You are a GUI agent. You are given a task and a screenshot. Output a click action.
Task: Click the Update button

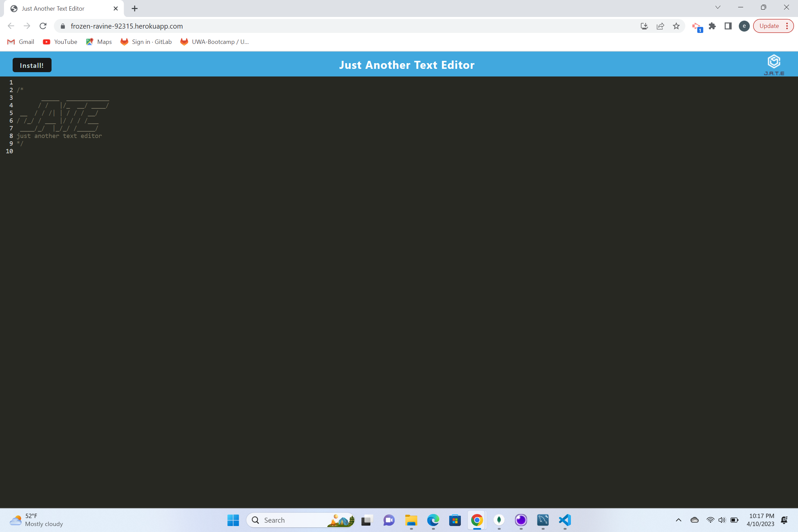769,26
